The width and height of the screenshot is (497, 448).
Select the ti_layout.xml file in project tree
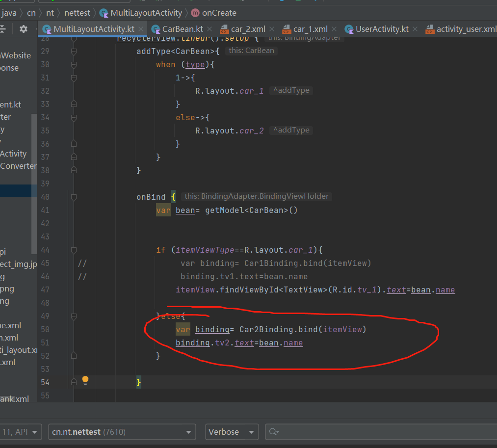click(18, 350)
